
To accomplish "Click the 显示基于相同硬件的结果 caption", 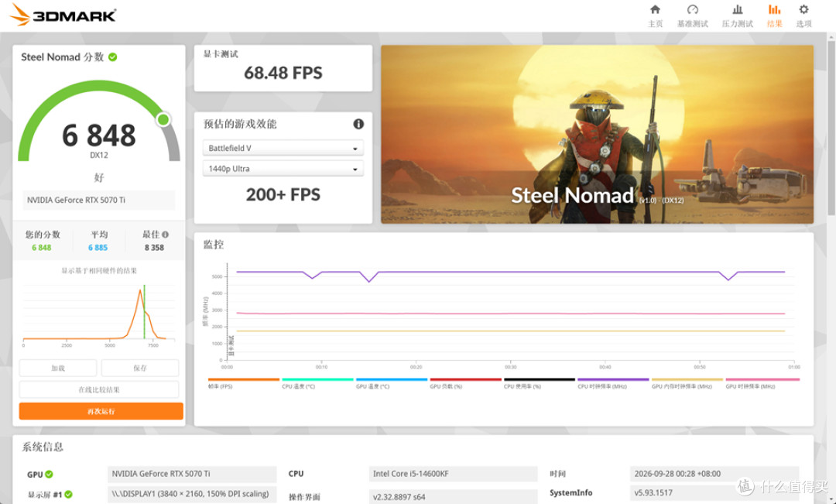I will coord(99,270).
